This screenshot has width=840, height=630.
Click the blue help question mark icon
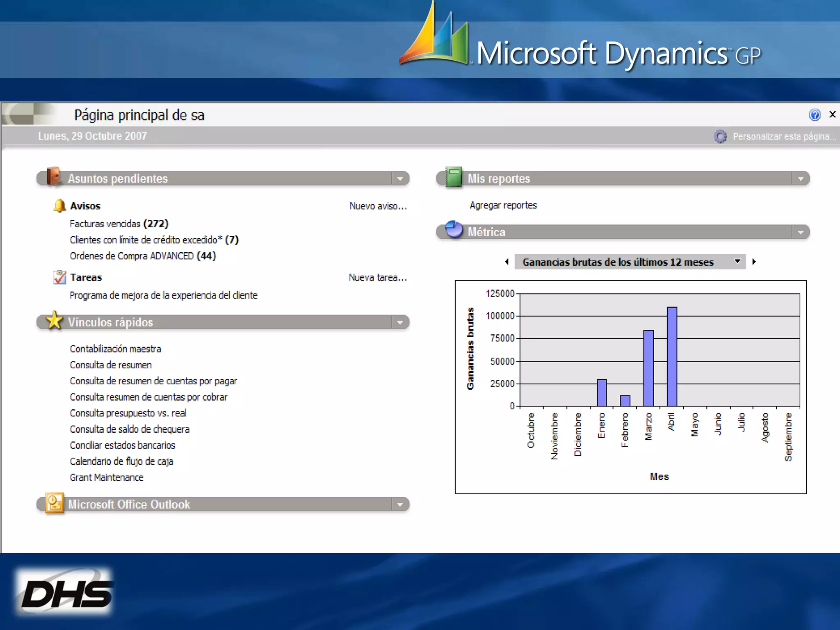click(815, 115)
